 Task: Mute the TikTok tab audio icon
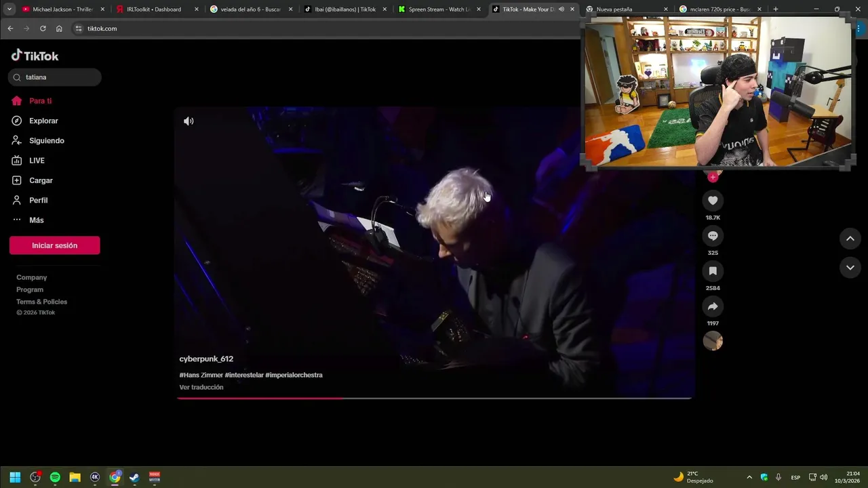pos(561,9)
